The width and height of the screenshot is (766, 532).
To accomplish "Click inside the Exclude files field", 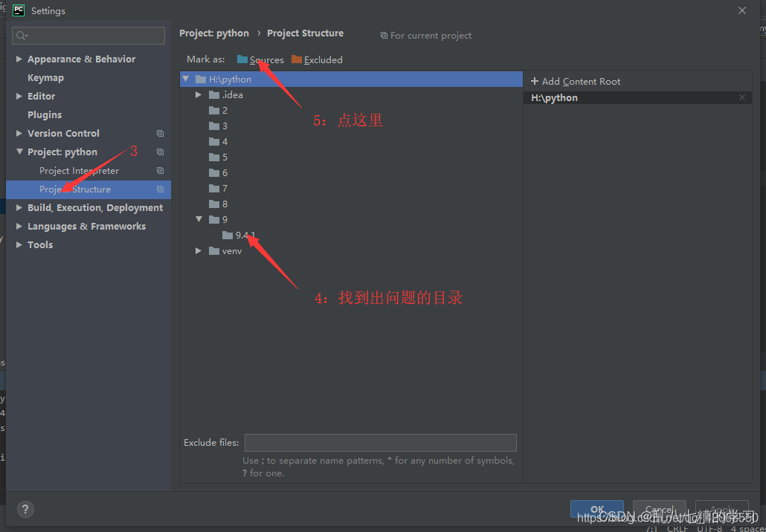I will coord(380,442).
